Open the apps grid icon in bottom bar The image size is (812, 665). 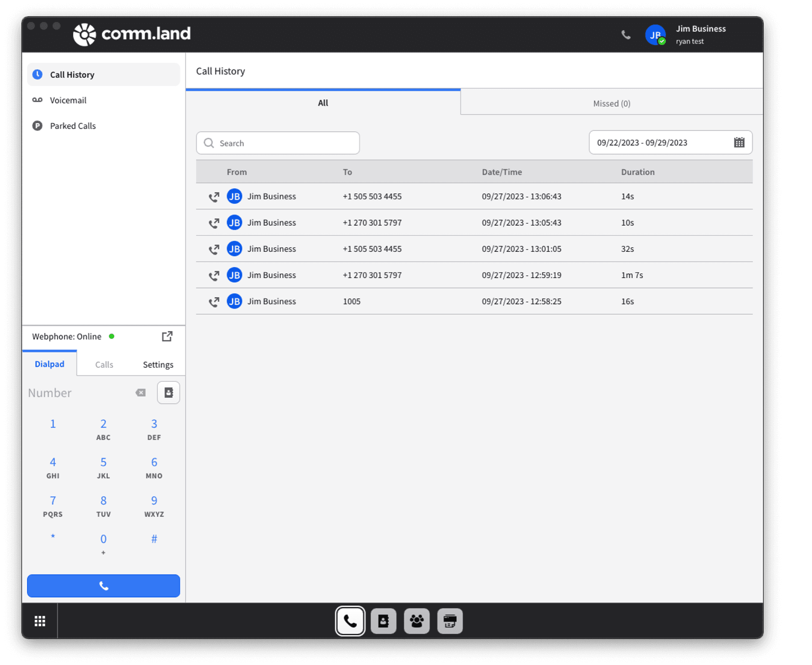40,621
